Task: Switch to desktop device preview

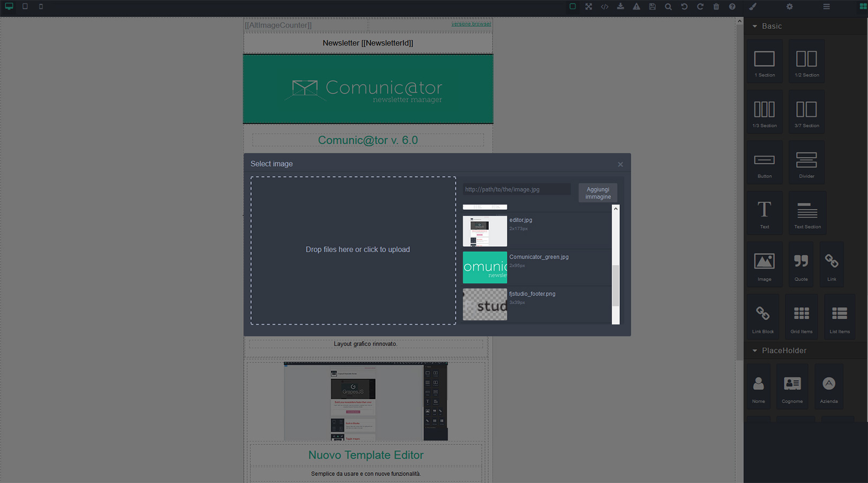Action: (x=9, y=6)
